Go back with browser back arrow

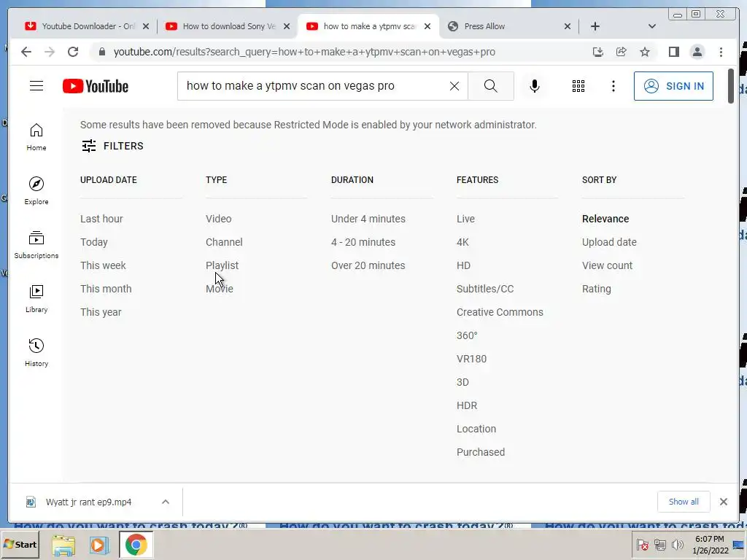(26, 52)
